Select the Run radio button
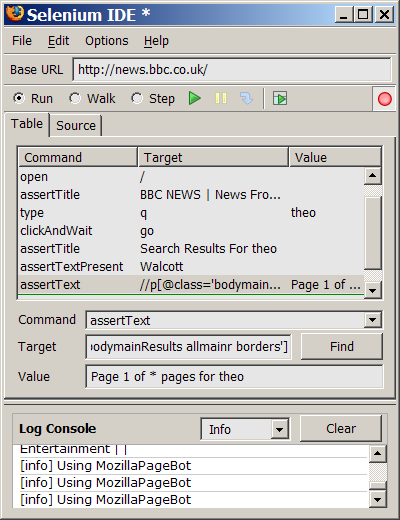This screenshot has width=400, height=520. tap(19, 98)
